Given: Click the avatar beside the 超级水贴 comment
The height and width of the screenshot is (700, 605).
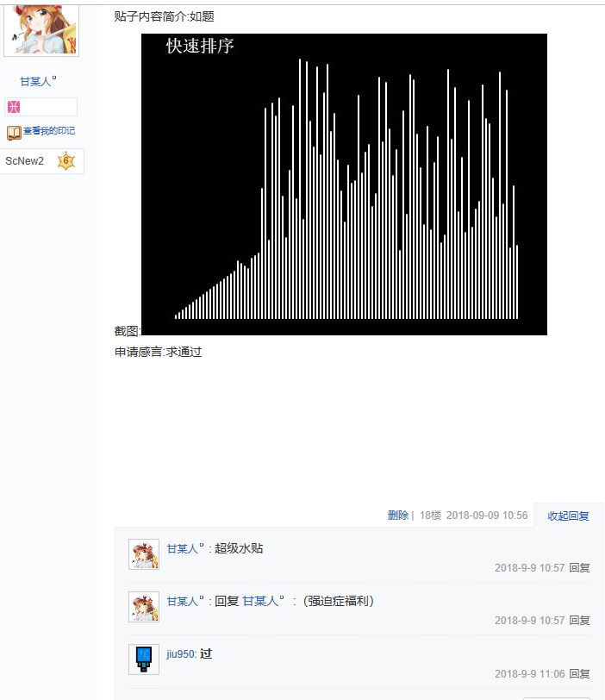Looking at the screenshot, I should [x=144, y=554].
